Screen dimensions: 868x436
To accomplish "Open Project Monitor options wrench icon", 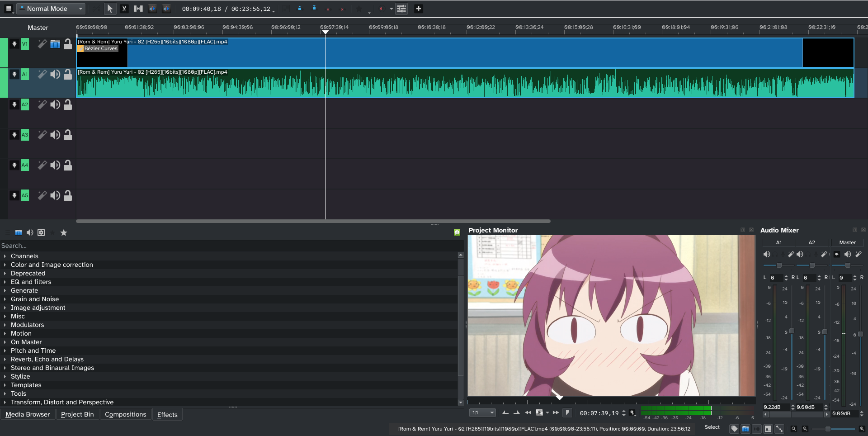I will 632,412.
